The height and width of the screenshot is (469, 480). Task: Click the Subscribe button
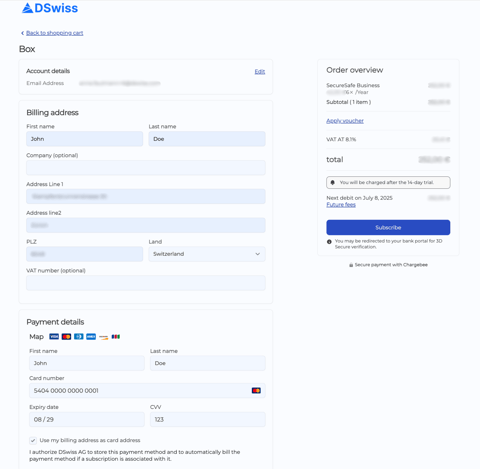click(x=388, y=227)
